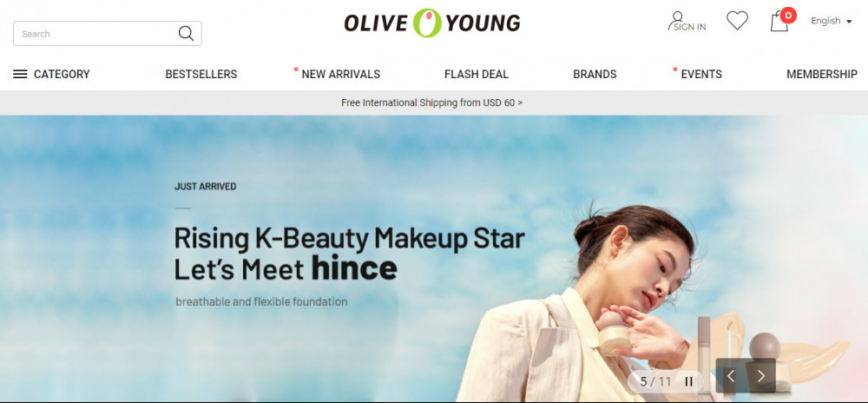Expand the English language dropdown
The width and height of the screenshot is (868, 403).
[x=831, y=21]
